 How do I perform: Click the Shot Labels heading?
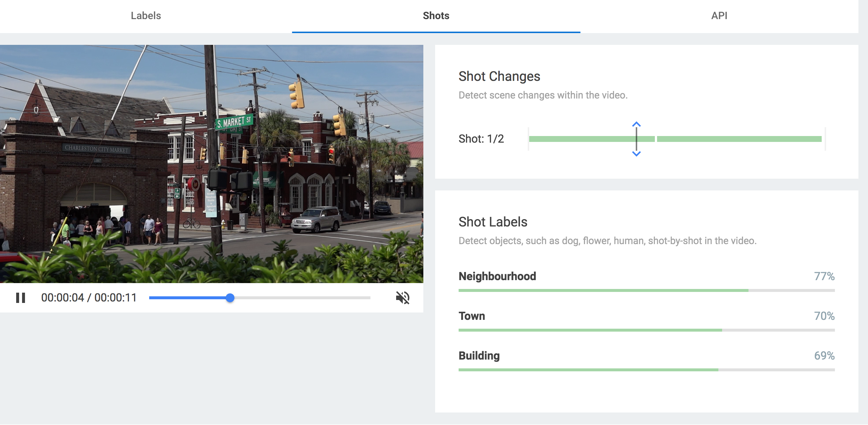point(493,222)
